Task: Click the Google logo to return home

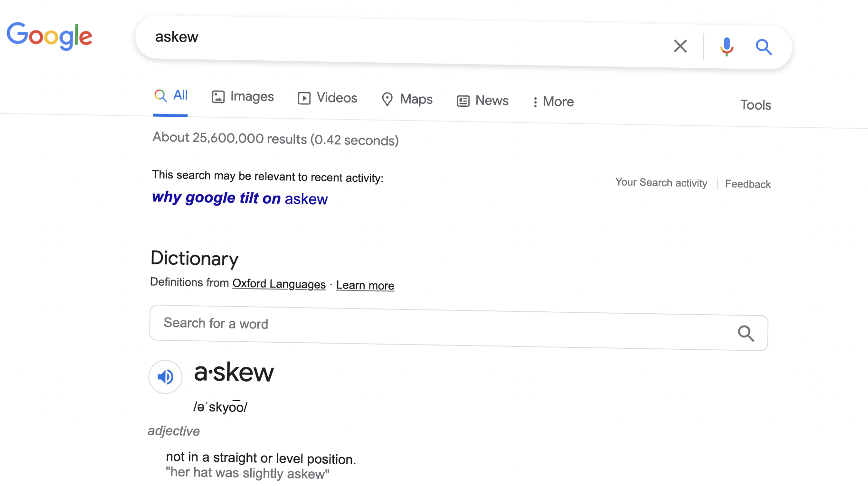Action: click(49, 36)
